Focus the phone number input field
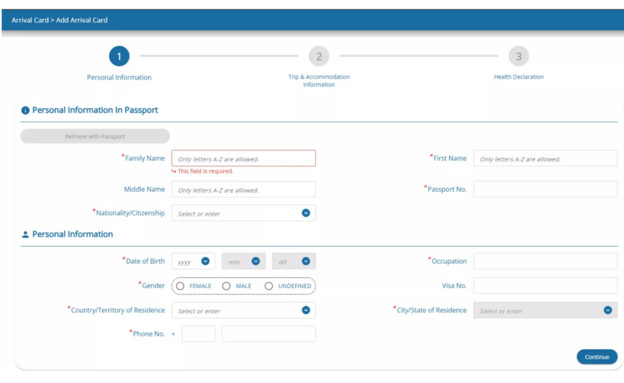The width and height of the screenshot is (624, 383). (269, 334)
